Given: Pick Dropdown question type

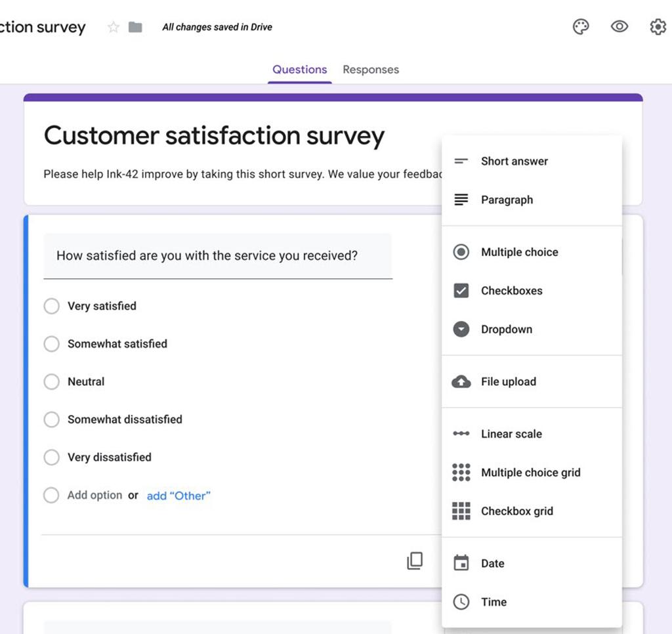Looking at the screenshot, I should [x=532, y=329].
